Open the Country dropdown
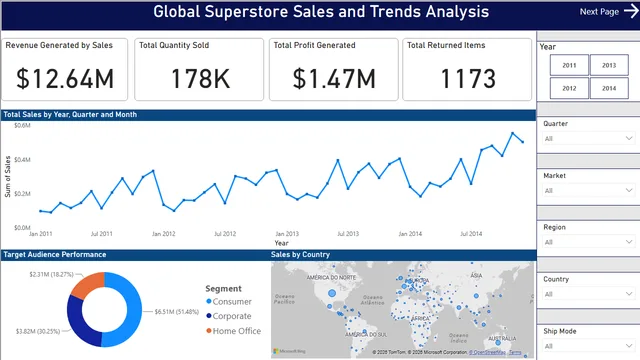The image size is (640, 360). (588, 294)
